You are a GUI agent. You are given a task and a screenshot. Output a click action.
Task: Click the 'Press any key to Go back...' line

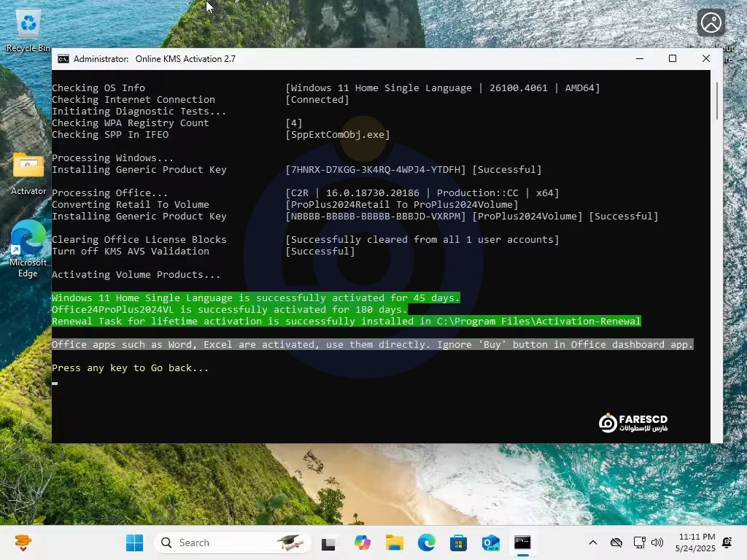pos(130,367)
